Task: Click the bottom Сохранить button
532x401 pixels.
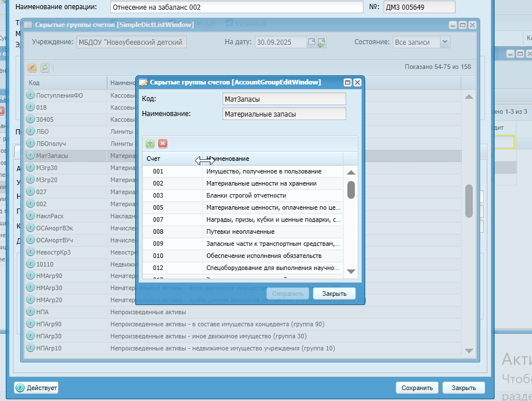Action: coord(417,388)
